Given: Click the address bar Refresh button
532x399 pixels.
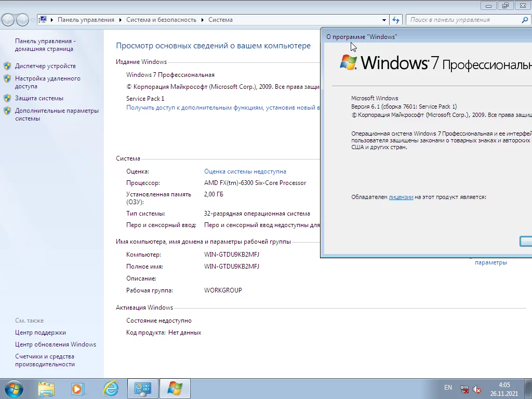Looking at the screenshot, I should tap(396, 20).
